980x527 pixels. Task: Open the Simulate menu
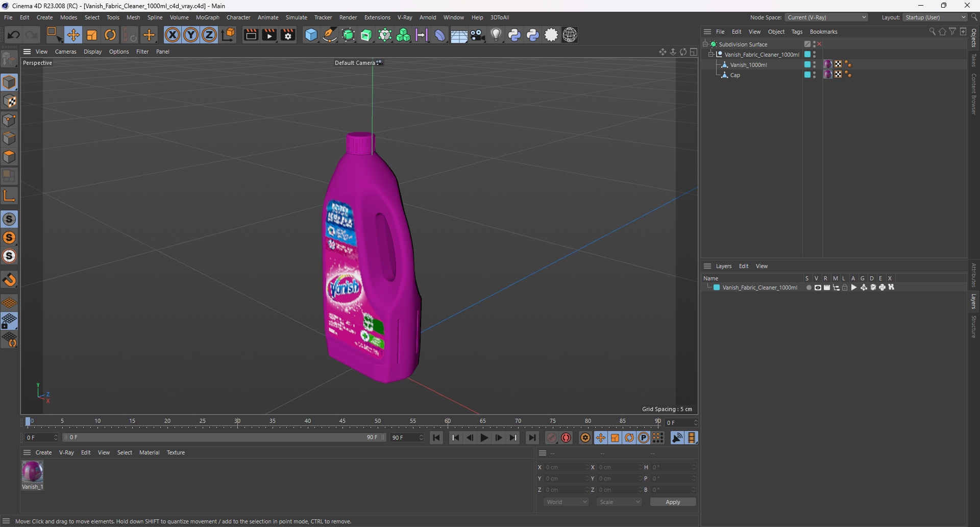296,17
